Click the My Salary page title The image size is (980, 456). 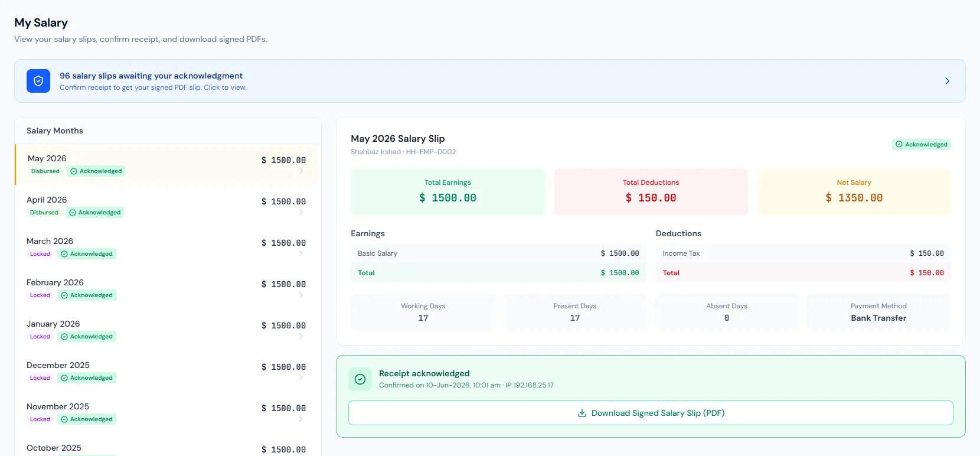(x=41, y=22)
